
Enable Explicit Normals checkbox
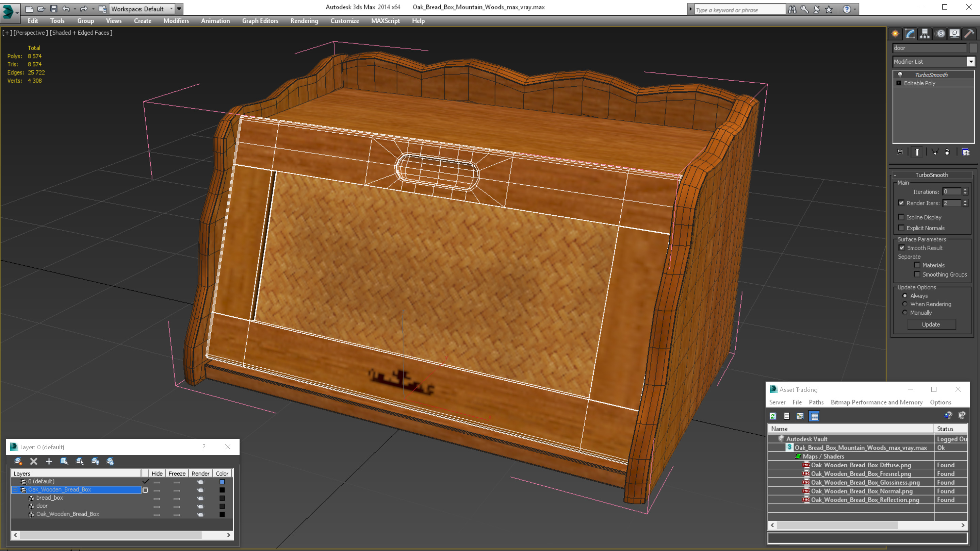point(901,228)
